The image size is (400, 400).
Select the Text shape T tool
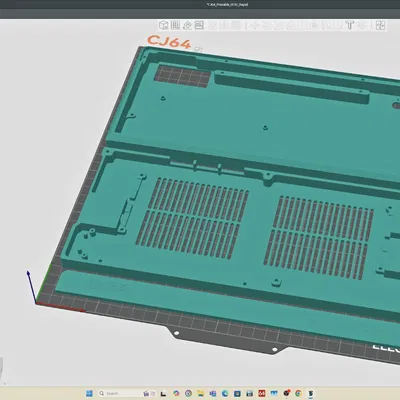[350, 25]
